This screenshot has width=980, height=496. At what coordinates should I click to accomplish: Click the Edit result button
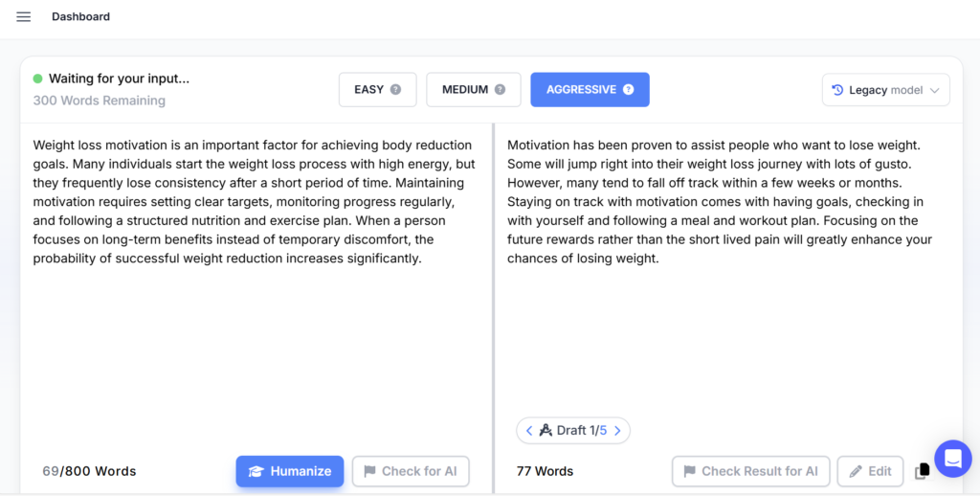click(x=870, y=471)
